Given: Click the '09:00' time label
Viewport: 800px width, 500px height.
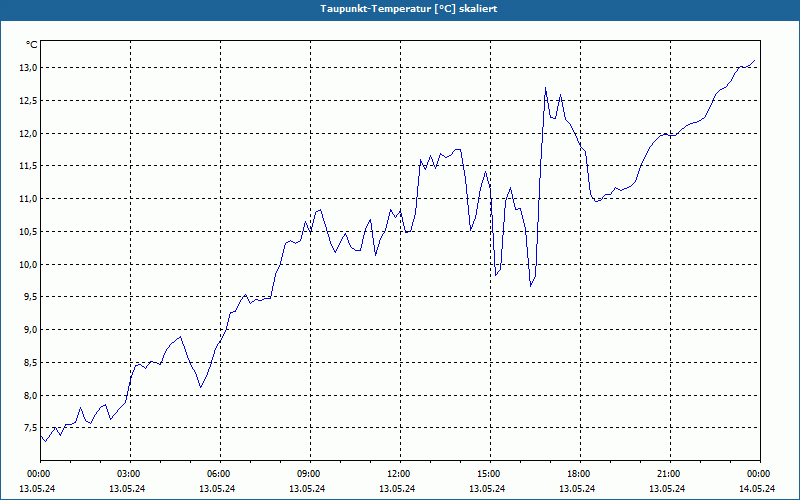Looking at the screenshot, I should (308, 474).
